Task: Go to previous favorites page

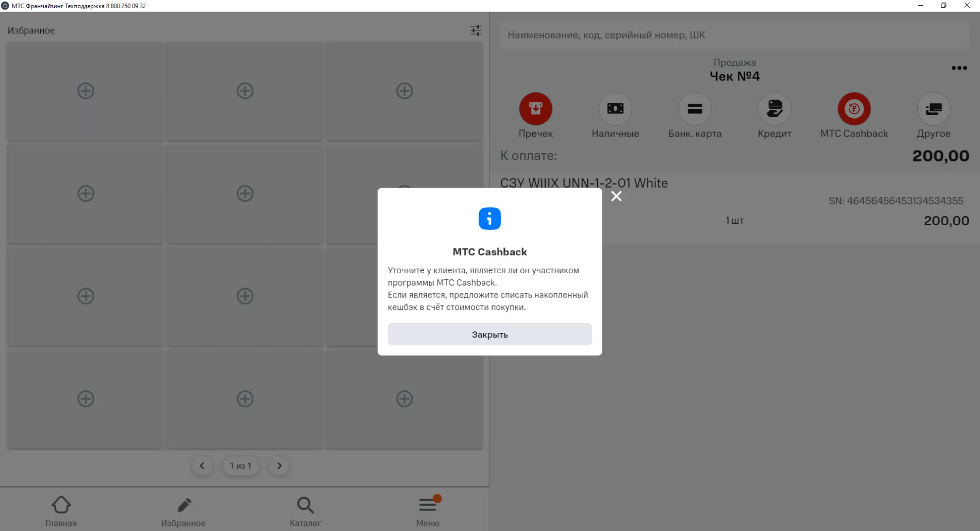Action: tap(202, 466)
